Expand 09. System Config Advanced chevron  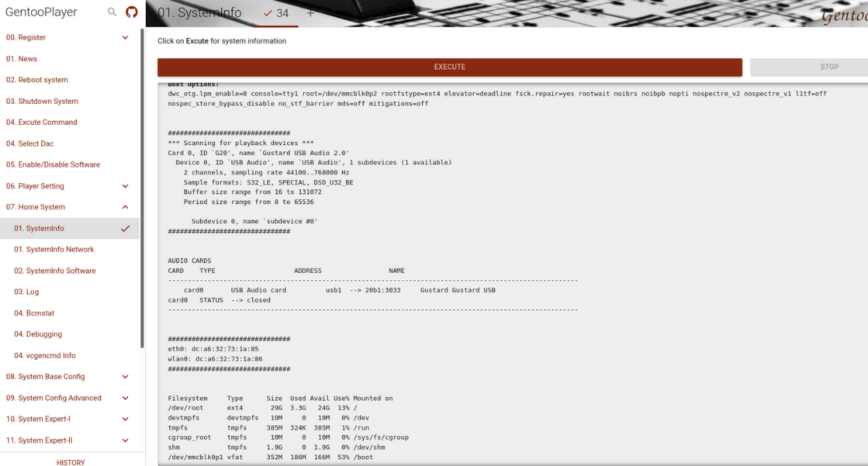click(125, 398)
